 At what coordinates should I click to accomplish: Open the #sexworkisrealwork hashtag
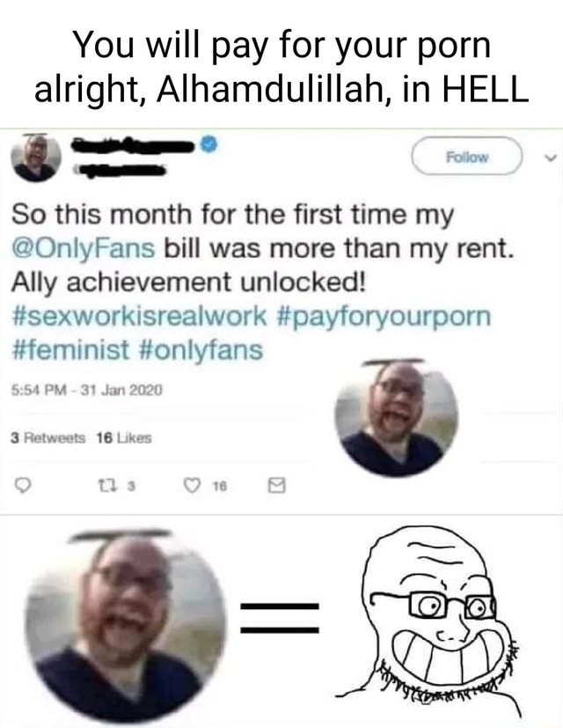[139, 316]
